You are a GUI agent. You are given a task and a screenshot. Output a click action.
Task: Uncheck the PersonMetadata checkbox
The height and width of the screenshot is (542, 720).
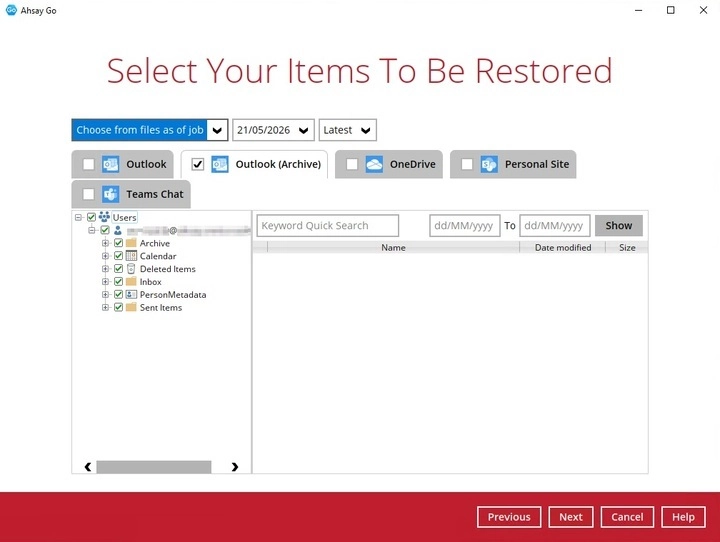click(x=118, y=294)
